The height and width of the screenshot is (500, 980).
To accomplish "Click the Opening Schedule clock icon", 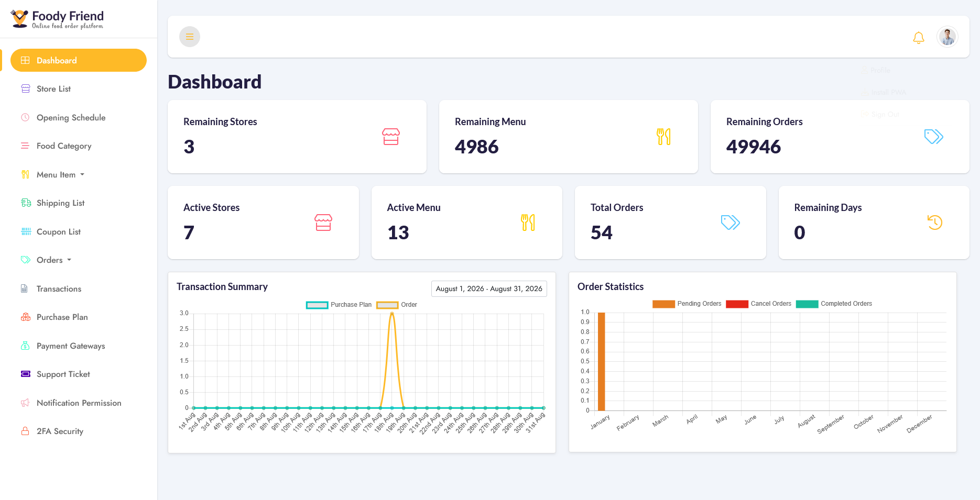I will [x=25, y=117].
